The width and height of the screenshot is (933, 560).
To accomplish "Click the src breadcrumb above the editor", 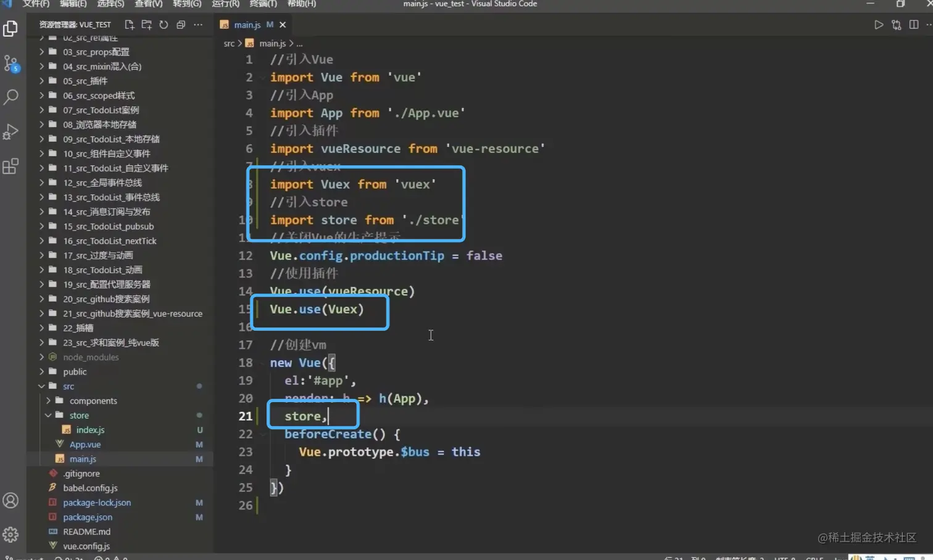I will [229, 44].
